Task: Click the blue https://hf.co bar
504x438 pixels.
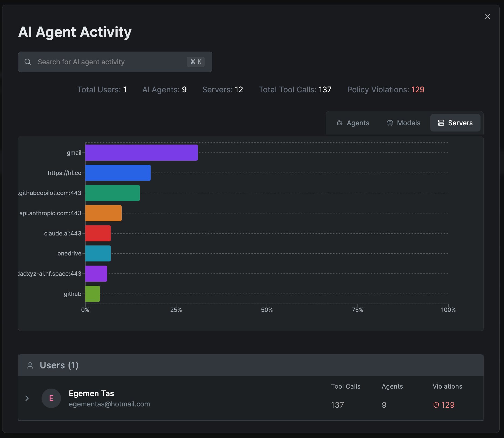Action: pyautogui.click(x=118, y=173)
